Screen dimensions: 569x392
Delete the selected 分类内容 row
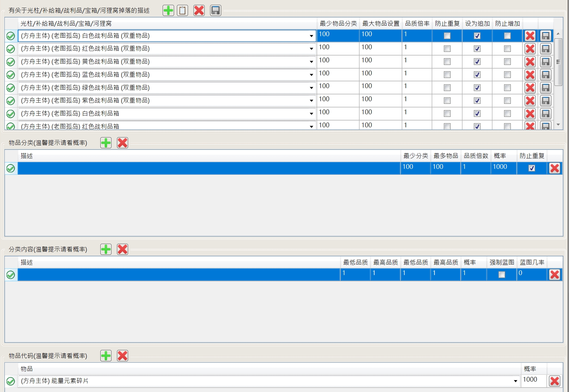(x=554, y=274)
